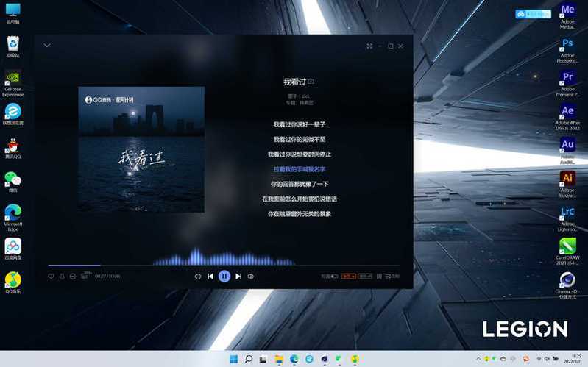588x367 pixels.
Task: Select the Lenovo browser desktop icon
Action: (x=13, y=114)
